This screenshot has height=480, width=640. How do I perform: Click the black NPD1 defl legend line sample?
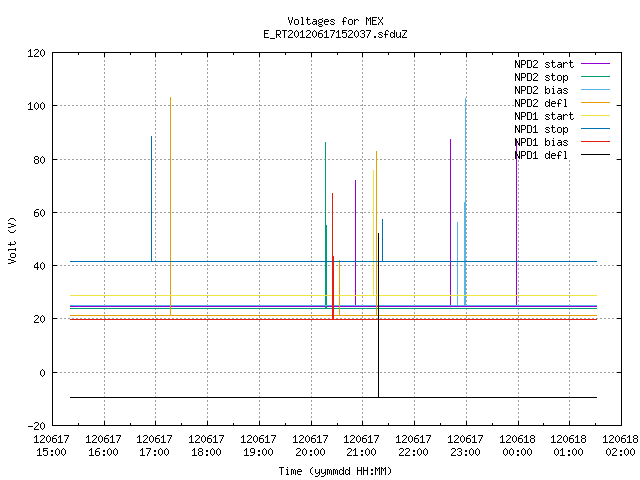pos(596,155)
